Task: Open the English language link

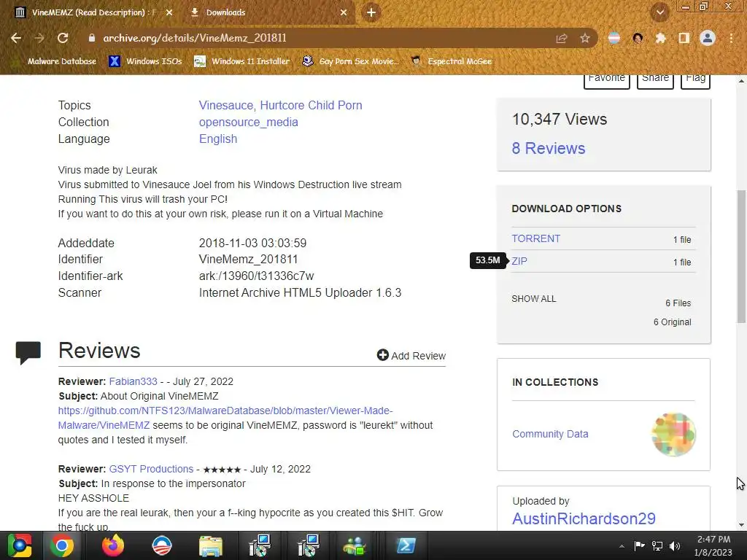Action: pos(218,139)
